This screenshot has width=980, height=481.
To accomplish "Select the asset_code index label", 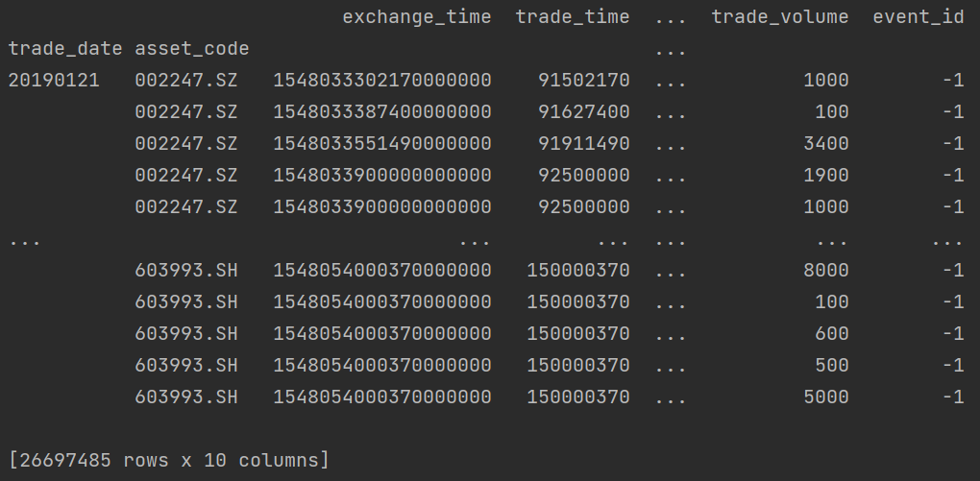I will (x=191, y=49).
